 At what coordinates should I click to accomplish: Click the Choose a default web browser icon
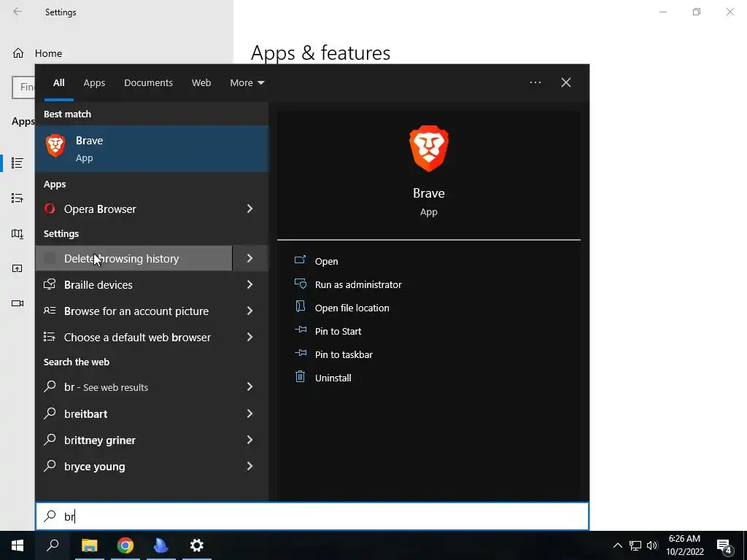pos(50,337)
